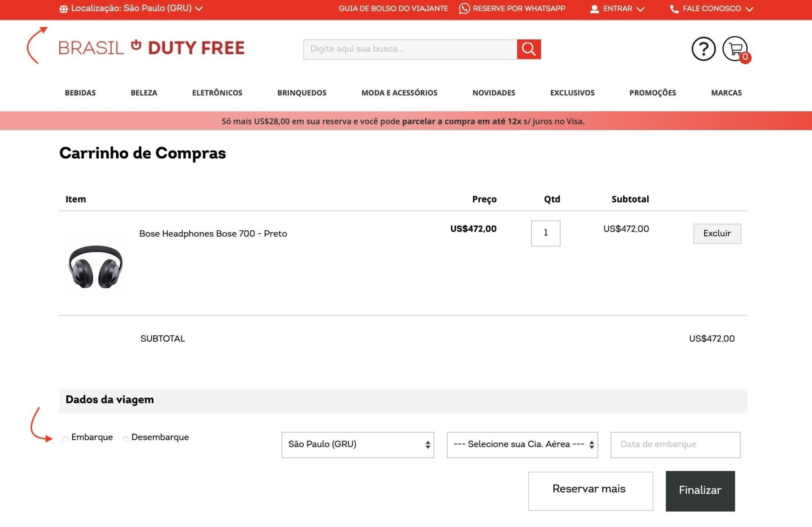Open the Eletrônicos menu
The image size is (812, 527).
[217, 93]
